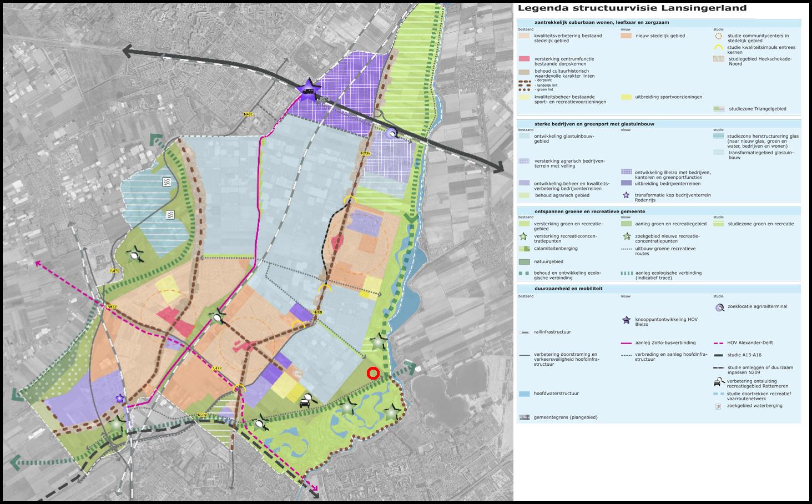Click the red circle marker on the map
This screenshot has width=812, height=504.
pos(373,374)
